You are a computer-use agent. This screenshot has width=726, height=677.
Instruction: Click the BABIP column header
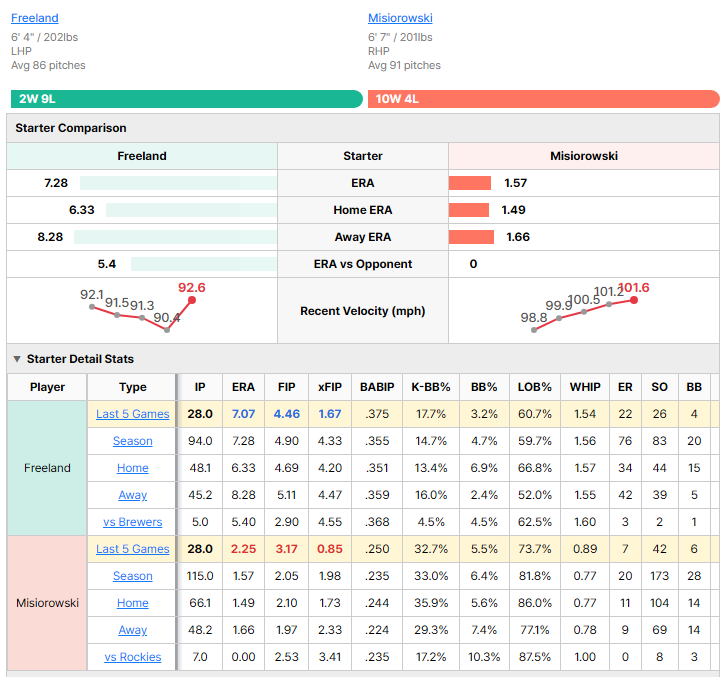377,387
